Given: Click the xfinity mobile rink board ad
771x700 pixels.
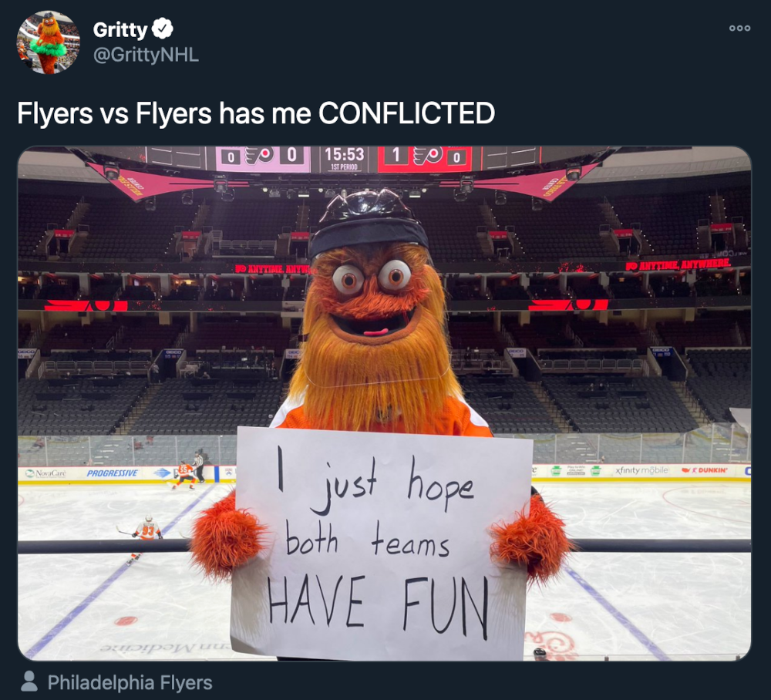Looking at the screenshot, I should click(x=642, y=469).
